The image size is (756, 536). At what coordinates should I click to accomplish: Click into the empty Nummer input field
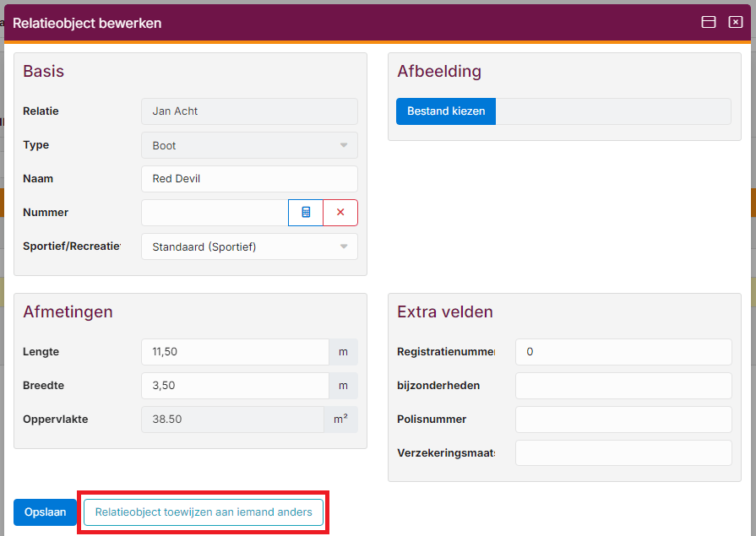[x=215, y=213]
